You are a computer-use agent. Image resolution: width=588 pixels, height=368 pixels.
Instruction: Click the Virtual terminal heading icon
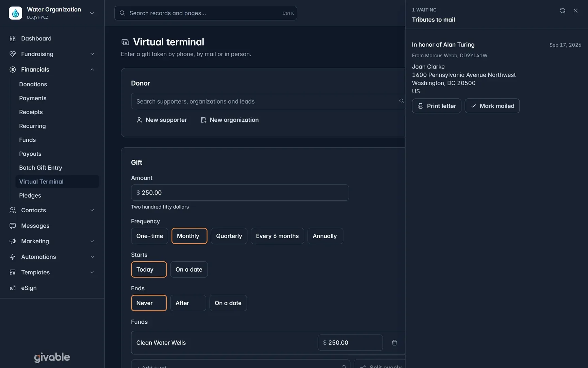(125, 42)
